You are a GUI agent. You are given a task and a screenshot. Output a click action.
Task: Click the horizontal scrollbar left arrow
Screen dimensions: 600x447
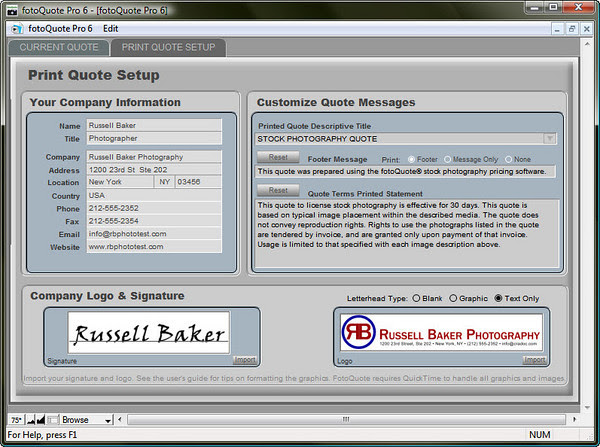[x=120, y=420]
